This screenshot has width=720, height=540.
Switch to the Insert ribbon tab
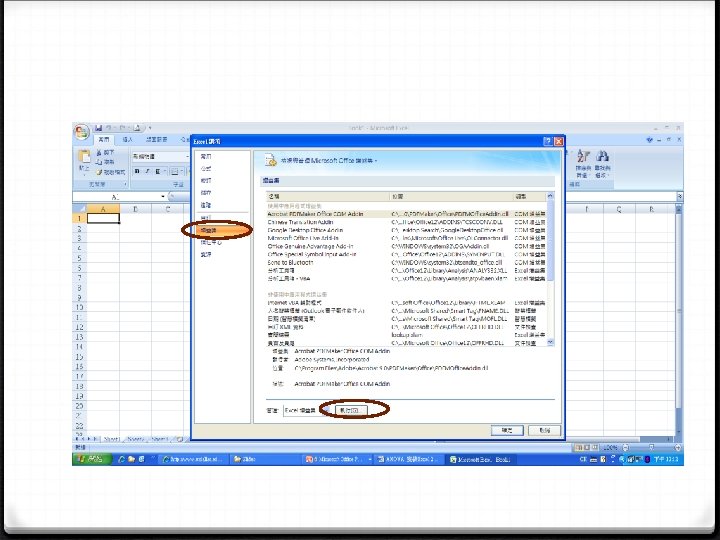click(x=127, y=139)
